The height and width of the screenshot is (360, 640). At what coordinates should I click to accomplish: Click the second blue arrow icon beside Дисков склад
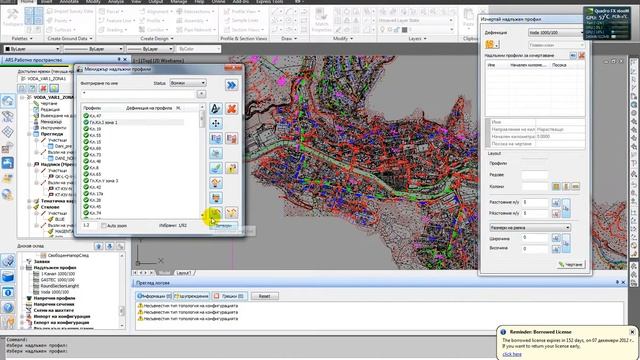click(109, 246)
